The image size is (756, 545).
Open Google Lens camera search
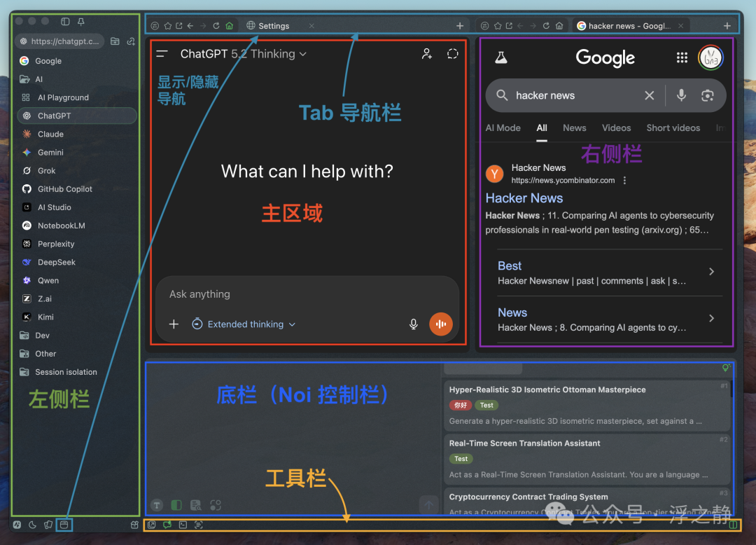pos(707,95)
